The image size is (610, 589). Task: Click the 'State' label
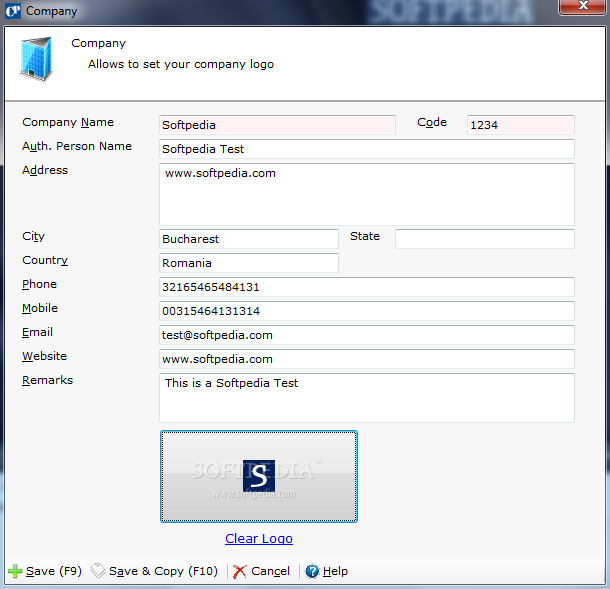(365, 236)
